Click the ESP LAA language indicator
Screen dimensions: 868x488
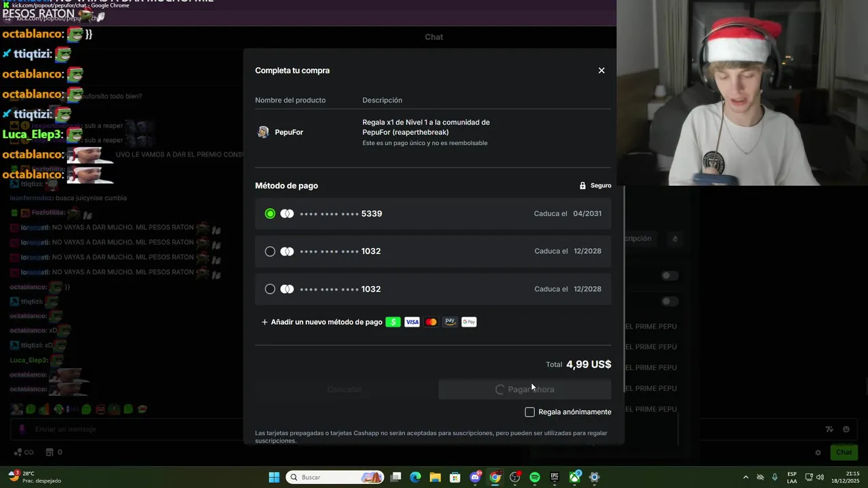[x=792, y=477]
